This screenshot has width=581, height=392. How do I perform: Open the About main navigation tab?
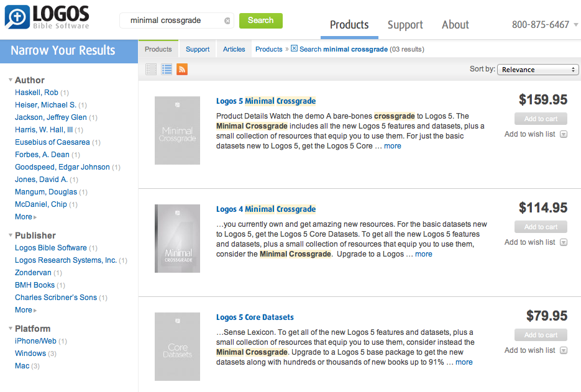[455, 25]
